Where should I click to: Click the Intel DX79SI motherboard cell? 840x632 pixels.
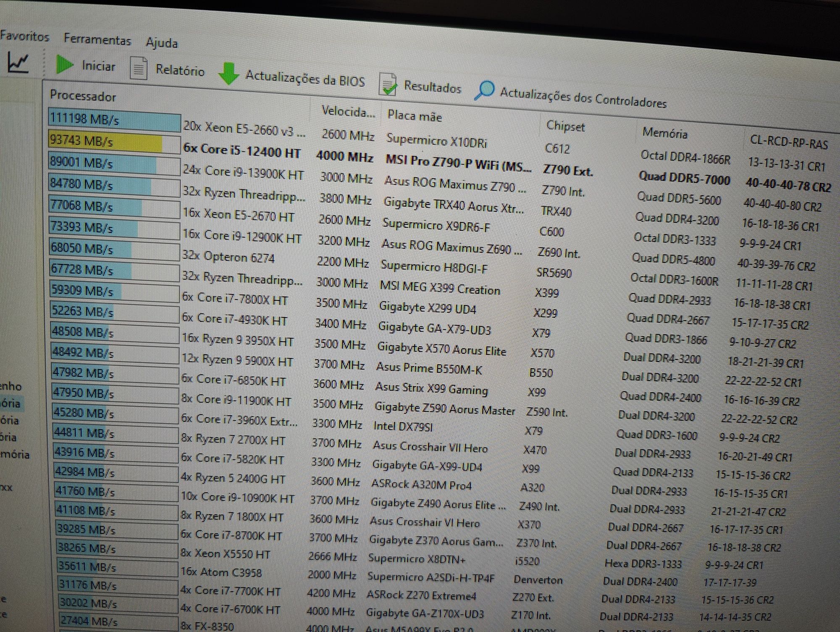pyautogui.click(x=403, y=427)
